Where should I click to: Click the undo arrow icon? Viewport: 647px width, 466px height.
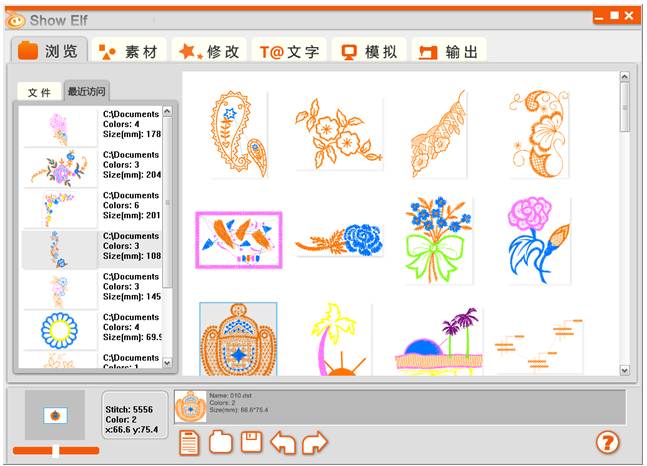tap(283, 441)
